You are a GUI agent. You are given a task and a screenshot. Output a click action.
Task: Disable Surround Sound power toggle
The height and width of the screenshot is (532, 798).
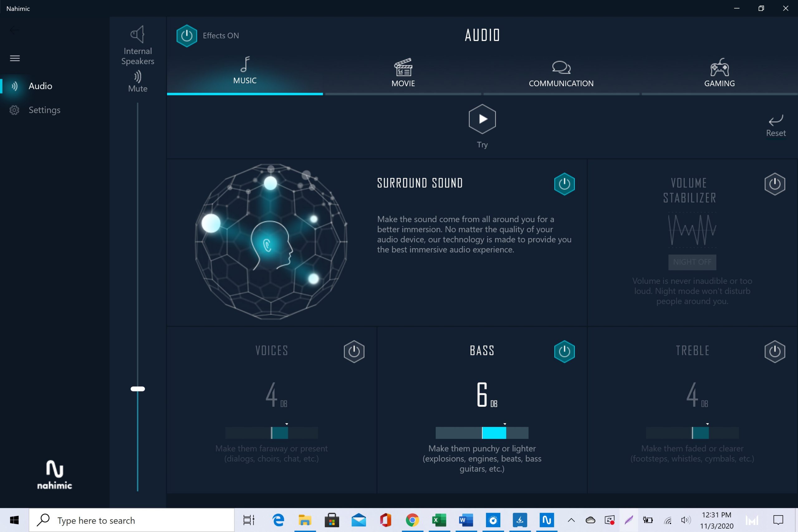[564, 184]
